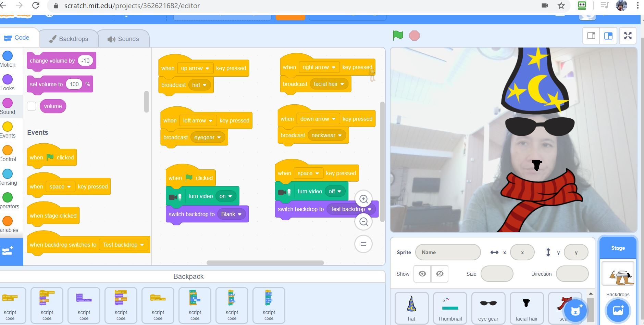Viewport: 644px width, 325px height.
Task: Click the sprite Size field
Action: 497,274
